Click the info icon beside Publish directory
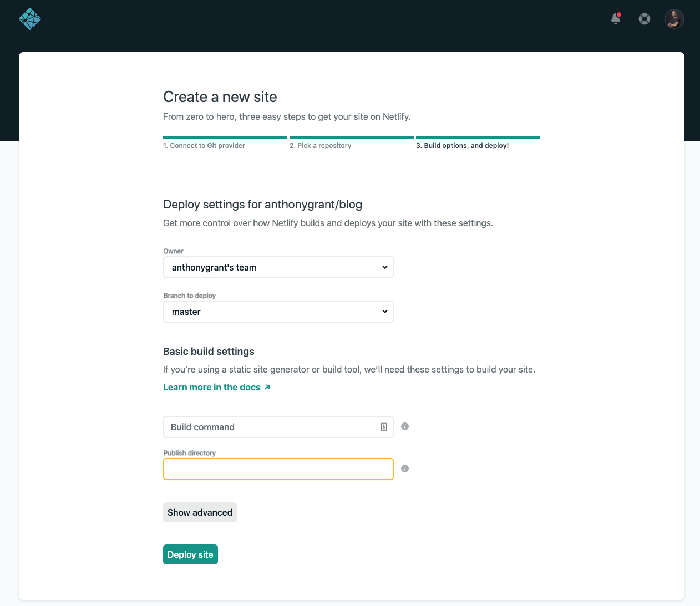 [404, 468]
